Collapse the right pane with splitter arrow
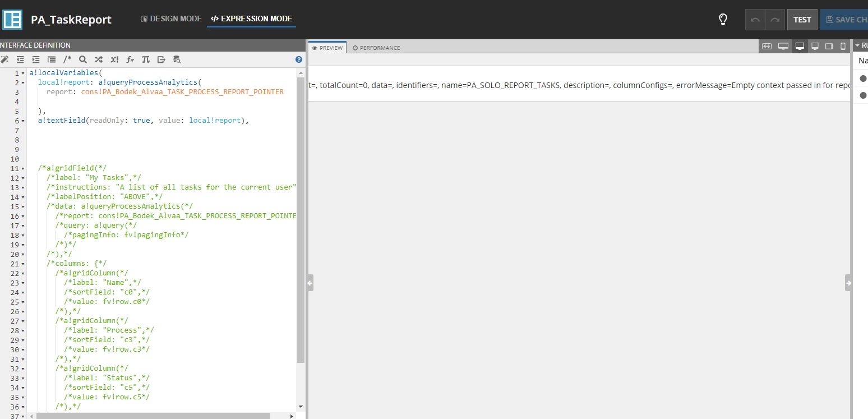868x419 pixels. point(848,283)
